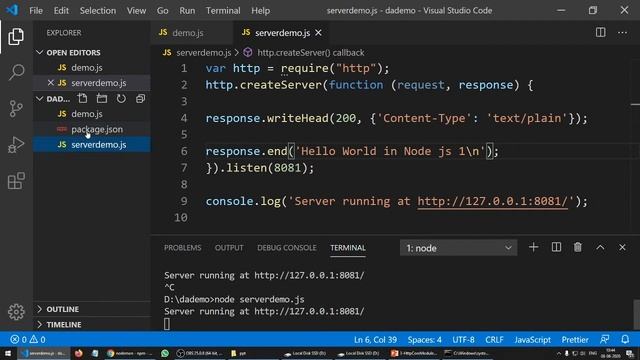Open the editor More Actions ellipsis
Viewport: 640px width, 360px height.
click(x=622, y=32)
